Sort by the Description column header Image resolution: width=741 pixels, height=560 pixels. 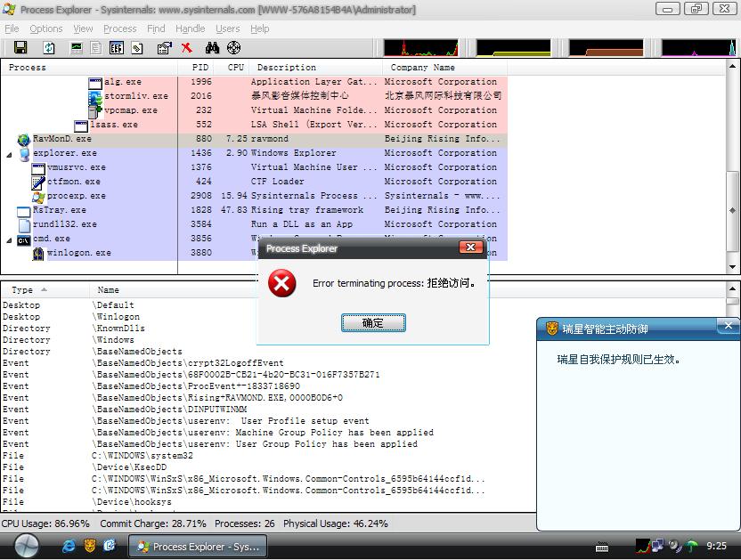(x=316, y=68)
